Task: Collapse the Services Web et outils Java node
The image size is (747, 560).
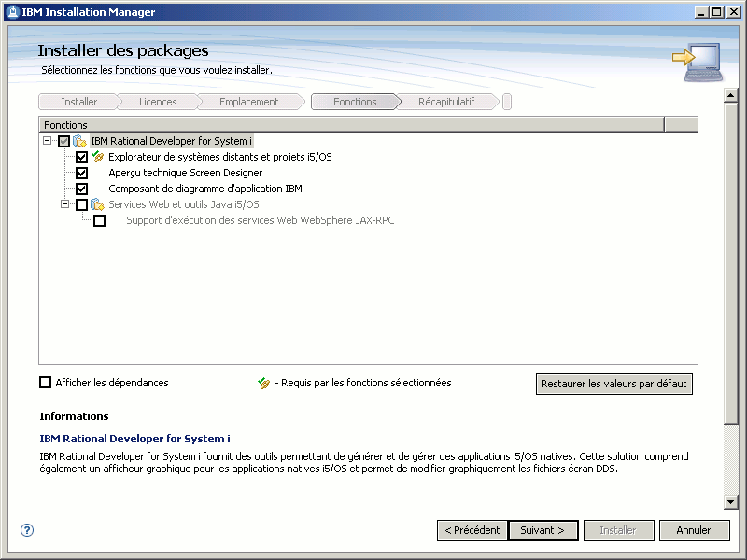Action: [64, 203]
